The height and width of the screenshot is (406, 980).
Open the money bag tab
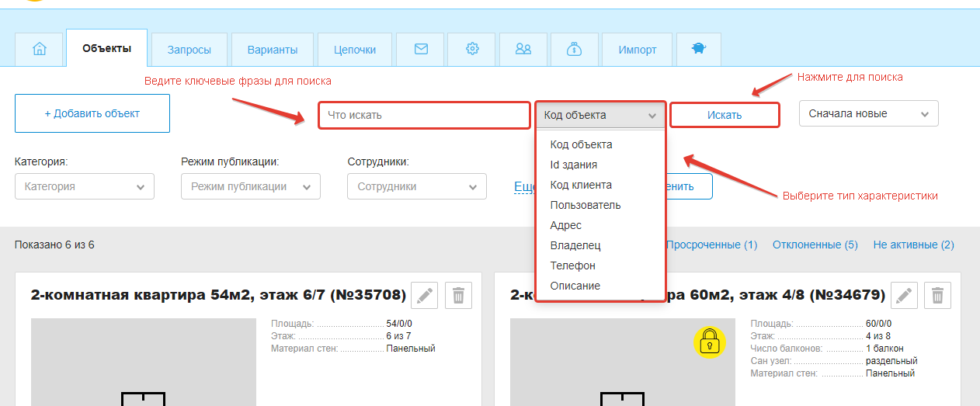[574, 49]
